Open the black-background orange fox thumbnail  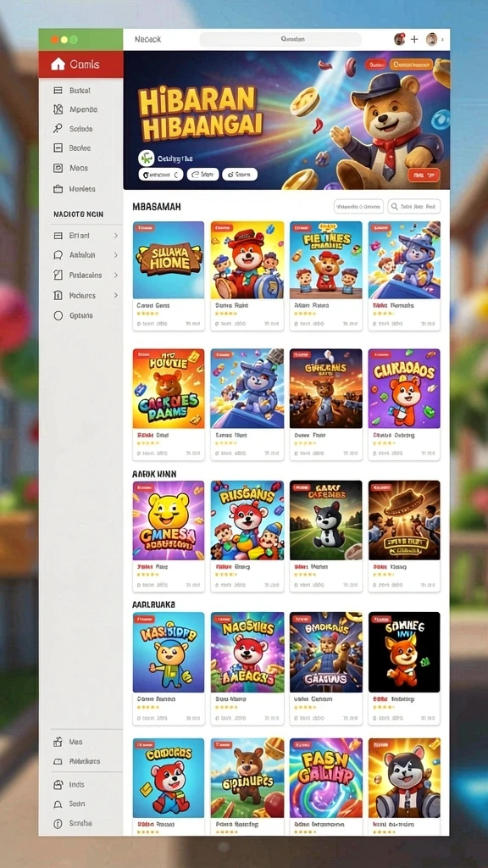tap(404, 652)
